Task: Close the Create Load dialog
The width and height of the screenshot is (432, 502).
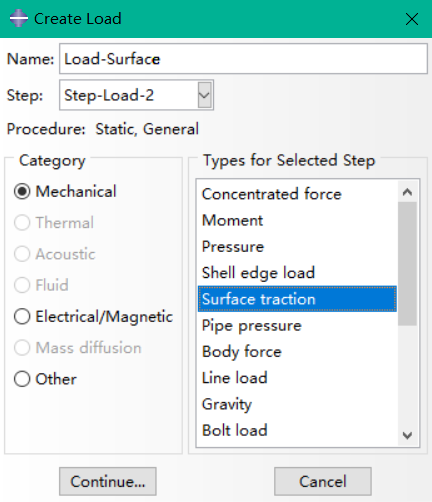Action: click(412, 19)
